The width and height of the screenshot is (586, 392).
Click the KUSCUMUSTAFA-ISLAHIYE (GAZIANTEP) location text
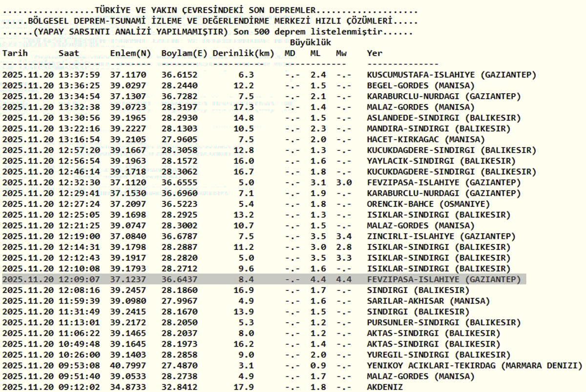click(452, 75)
